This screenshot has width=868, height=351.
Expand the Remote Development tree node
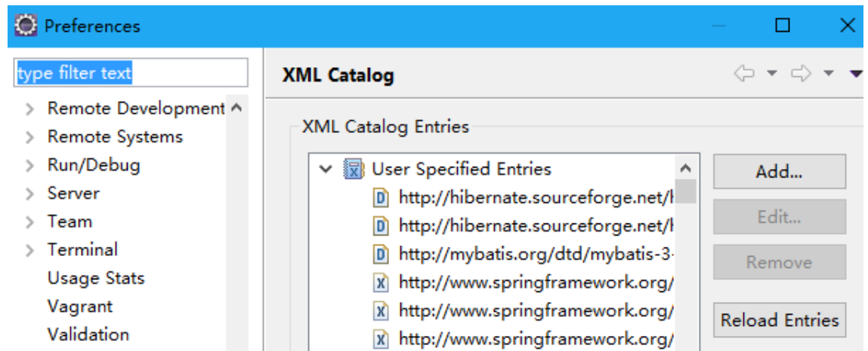29,109
